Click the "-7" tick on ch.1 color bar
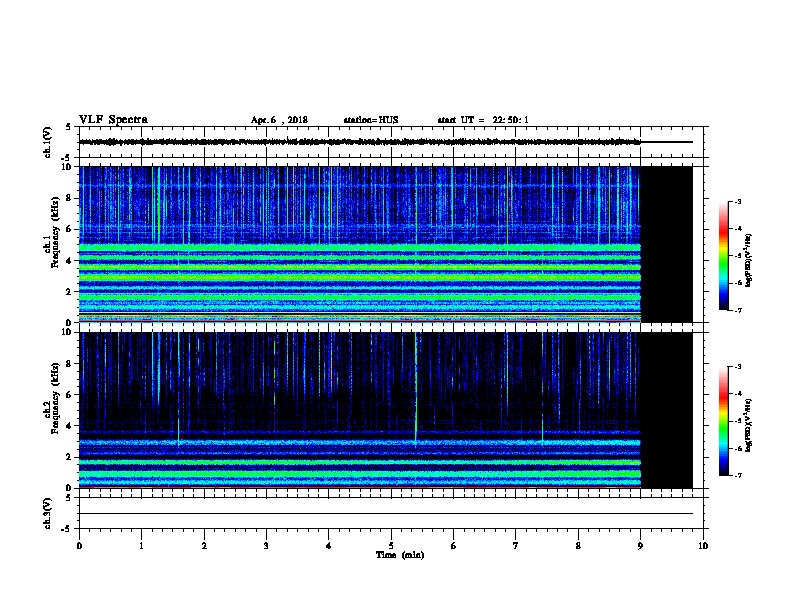This screenshot has width=792, height=612. click(738, 310)
